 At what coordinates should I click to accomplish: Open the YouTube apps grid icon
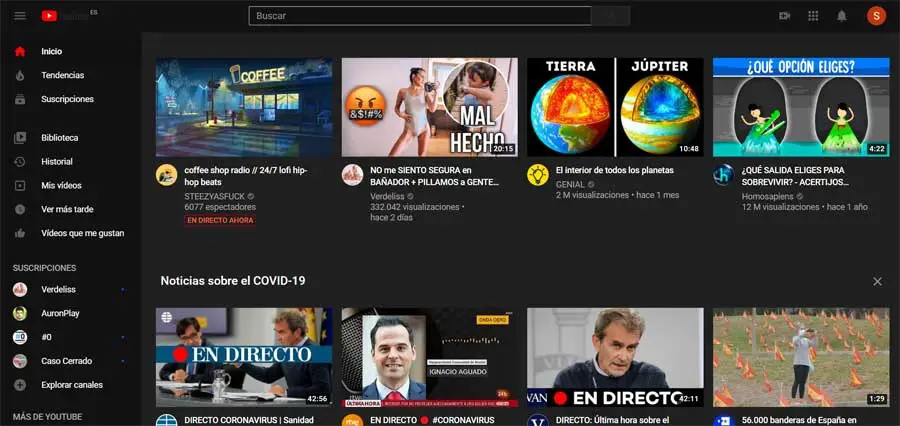[x=813, y=16]
